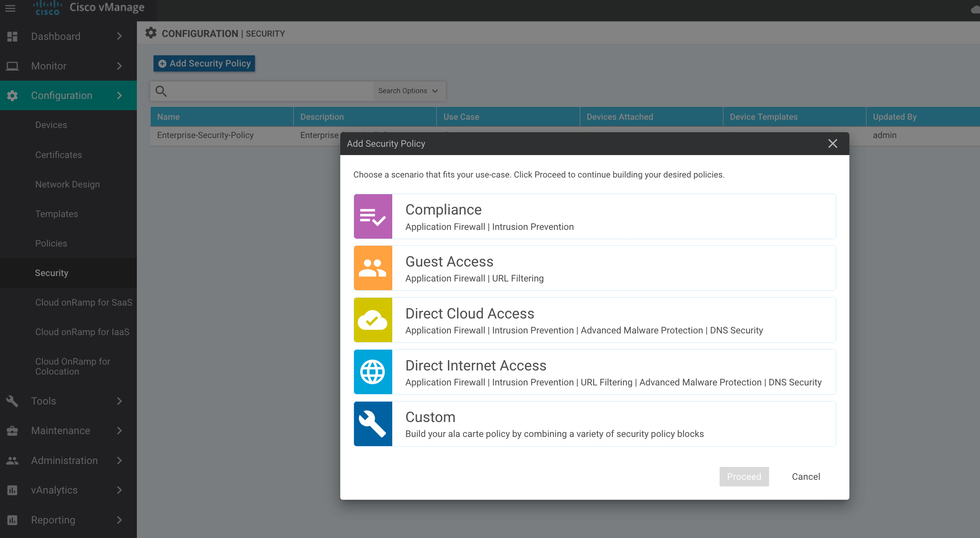The image size is (980, 538).
Task: Click the gear icon beside CONFIGURATION heading
Action: tap(151, 33)
